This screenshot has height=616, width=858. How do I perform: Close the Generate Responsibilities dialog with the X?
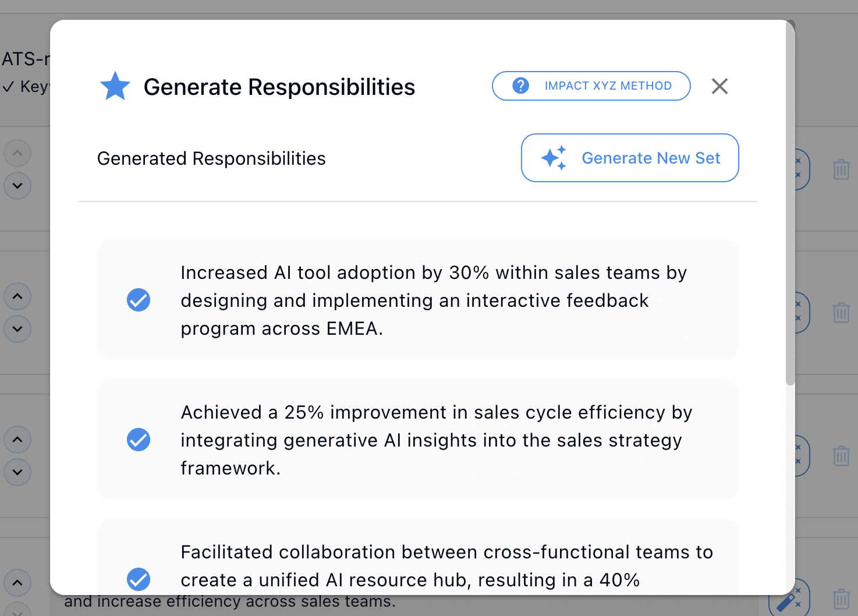[x=719, y=86]
